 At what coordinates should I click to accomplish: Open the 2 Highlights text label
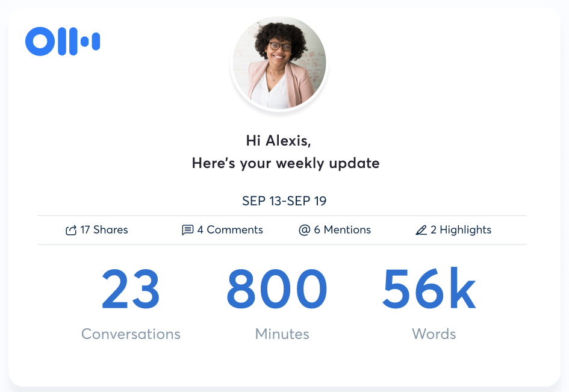click(461, 230)
